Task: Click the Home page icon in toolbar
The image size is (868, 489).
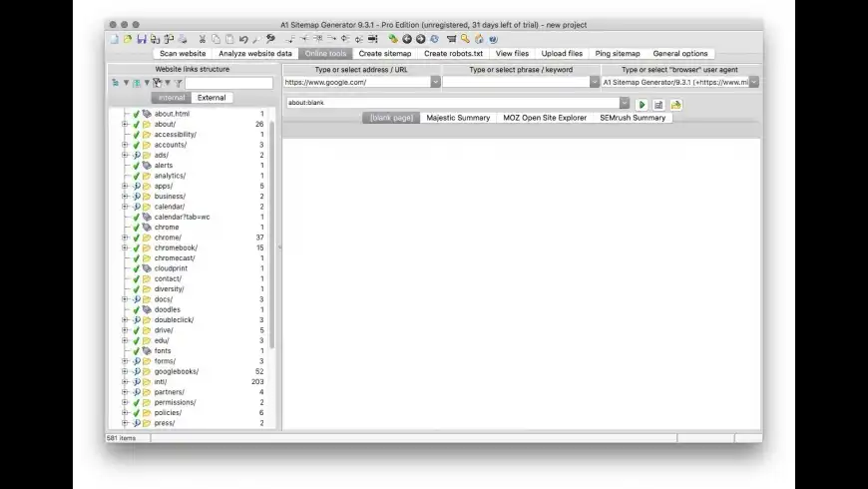Action: pos(479,39)
